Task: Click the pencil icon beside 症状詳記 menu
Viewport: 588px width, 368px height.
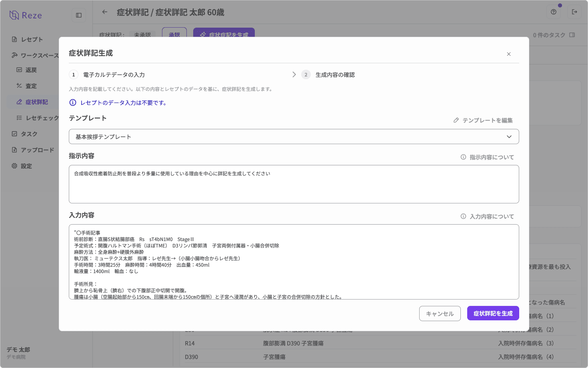Action: tap(18, 102)
